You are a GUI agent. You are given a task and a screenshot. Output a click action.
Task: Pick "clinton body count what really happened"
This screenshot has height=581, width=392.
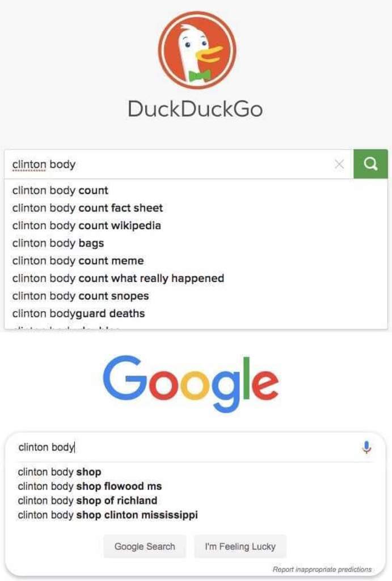pos(118,279)
